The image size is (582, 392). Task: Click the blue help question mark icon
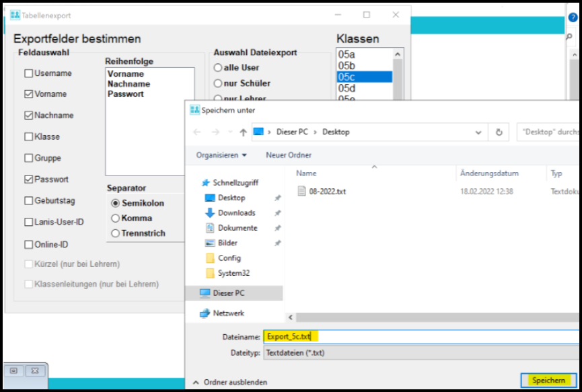tap(573, 17)
